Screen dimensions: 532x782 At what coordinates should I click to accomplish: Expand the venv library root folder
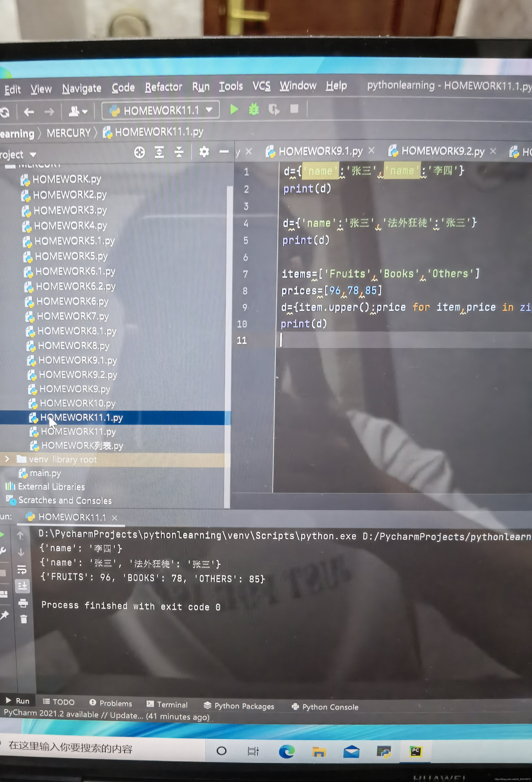pos(7,459)
